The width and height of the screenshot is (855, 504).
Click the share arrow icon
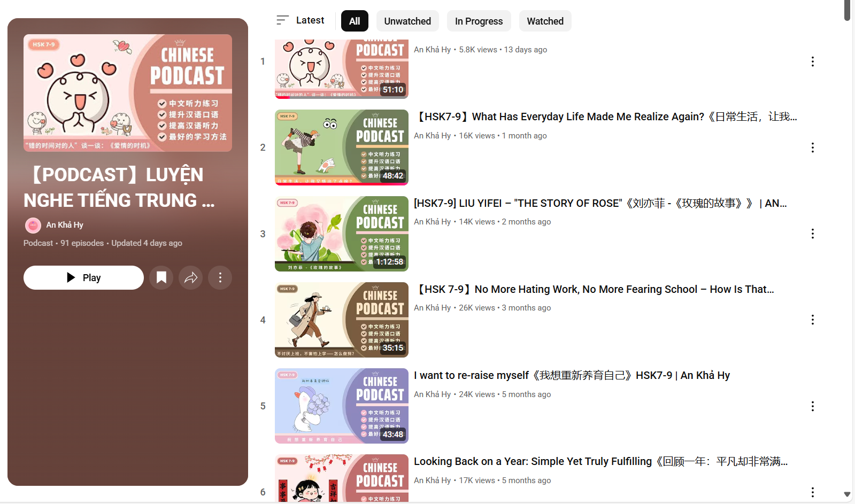coord(191,277)
